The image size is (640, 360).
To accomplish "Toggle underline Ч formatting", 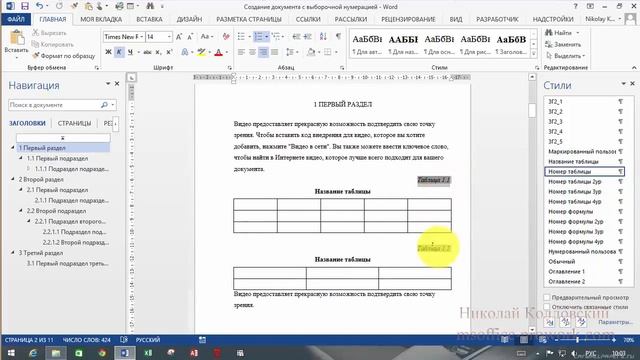I will [x=130, y=52].
